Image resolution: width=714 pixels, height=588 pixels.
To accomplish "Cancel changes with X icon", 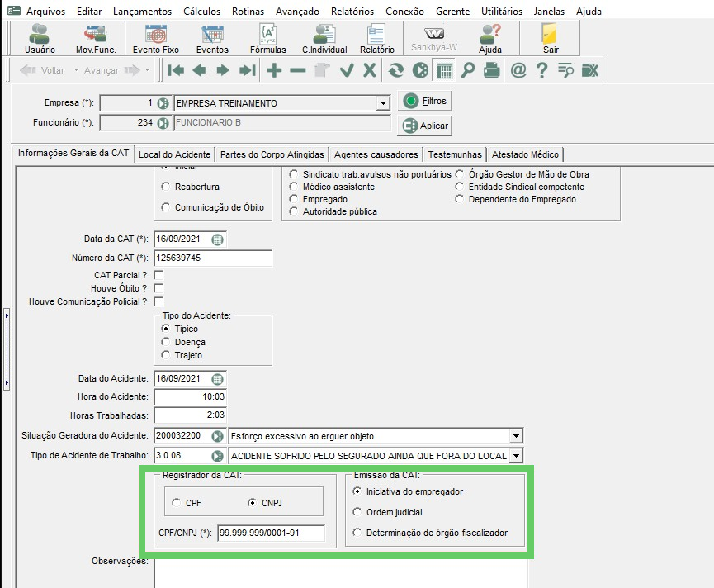I will click(370, 70).
